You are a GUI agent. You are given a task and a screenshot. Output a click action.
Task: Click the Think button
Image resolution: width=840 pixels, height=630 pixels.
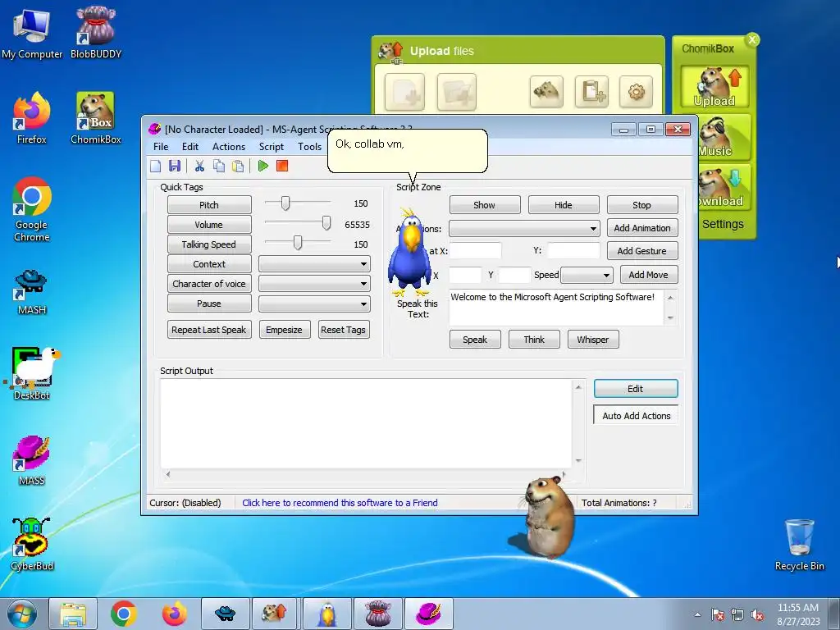534,339
